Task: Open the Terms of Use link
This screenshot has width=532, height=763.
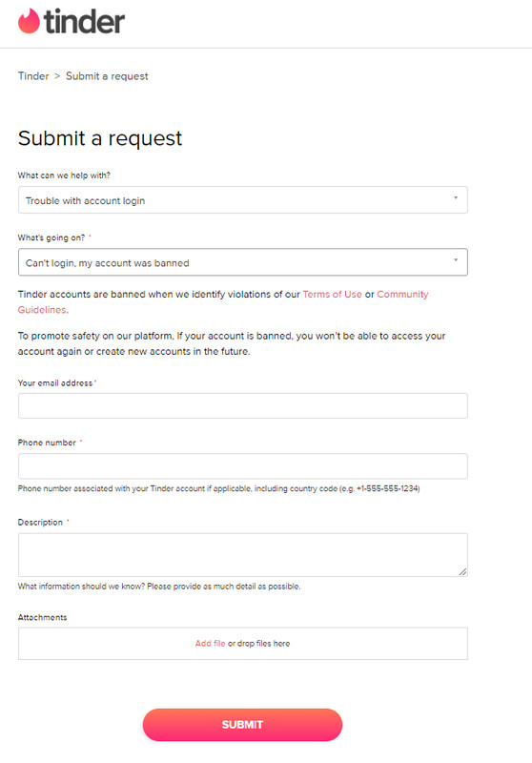Action: (332, 295)
